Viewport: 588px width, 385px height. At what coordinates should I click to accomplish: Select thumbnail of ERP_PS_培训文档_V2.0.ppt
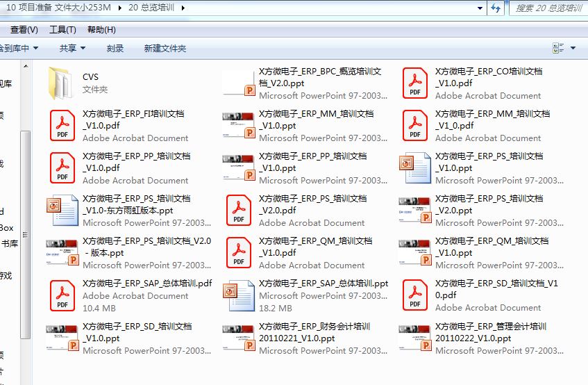pyautogui.click(x=415, y=210)
